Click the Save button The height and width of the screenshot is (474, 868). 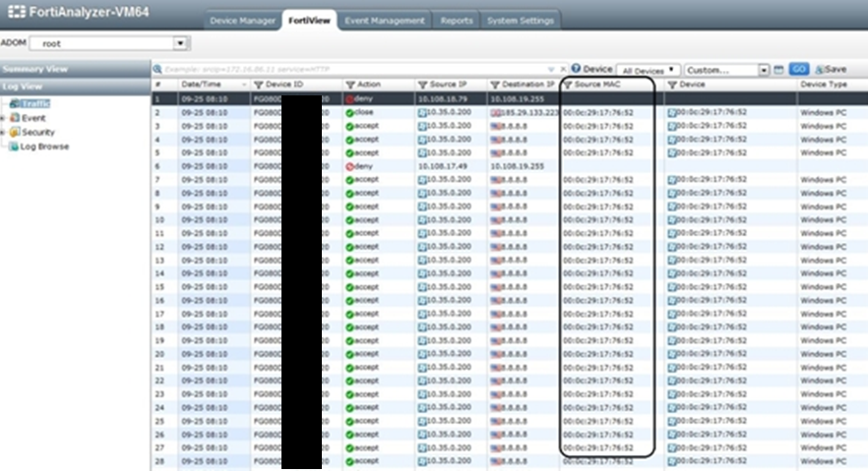click(x=830, y=70)
